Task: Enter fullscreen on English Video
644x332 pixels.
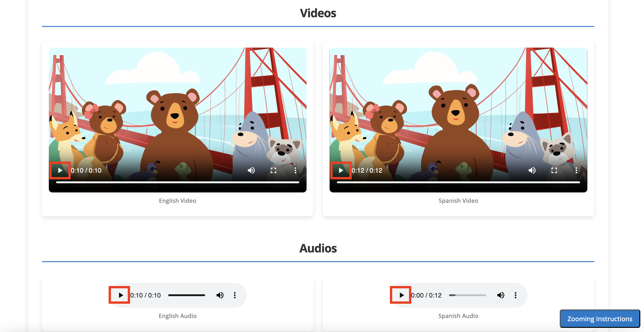Action: (x=273, y=170)
